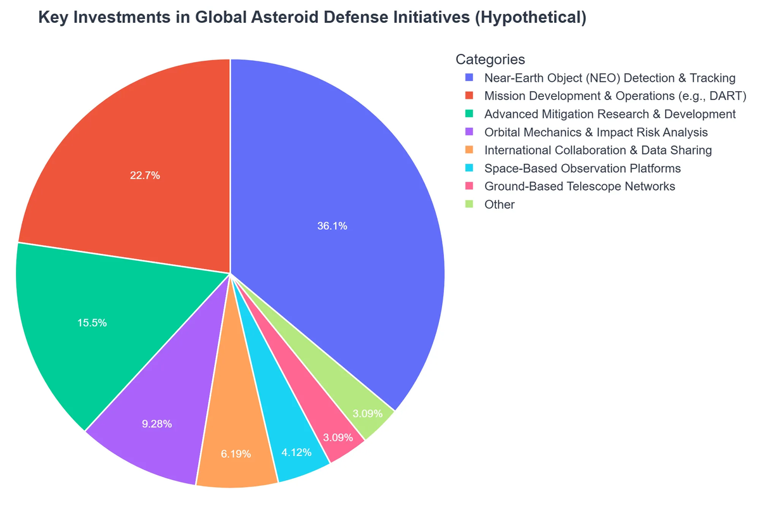This screenshot has width=760, height=532.
Task: Click the light green Other legend swatch
Action: (469, 205)
